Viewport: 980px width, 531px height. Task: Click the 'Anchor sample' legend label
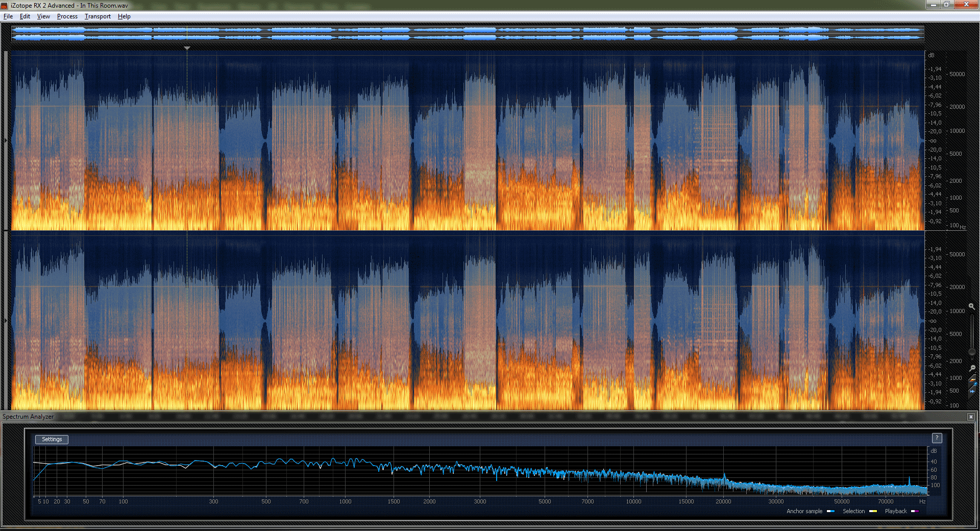click(804, 511)
